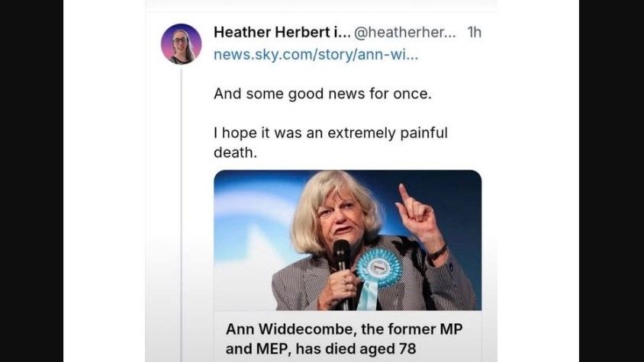
Task: Click the word 'death.' in the post
Action: [x=235, y=152]
